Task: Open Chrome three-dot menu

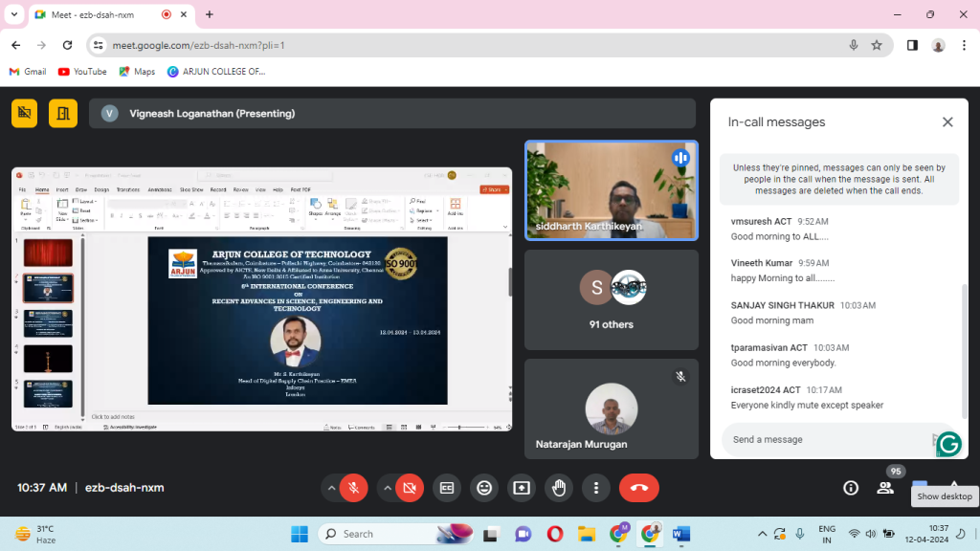Action: 964,45
